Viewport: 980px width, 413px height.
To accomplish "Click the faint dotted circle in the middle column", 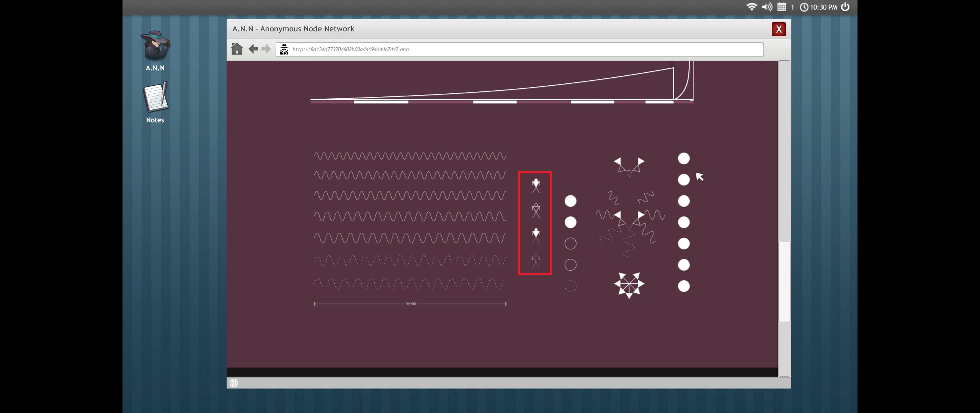I will click(x=570, y=286).
